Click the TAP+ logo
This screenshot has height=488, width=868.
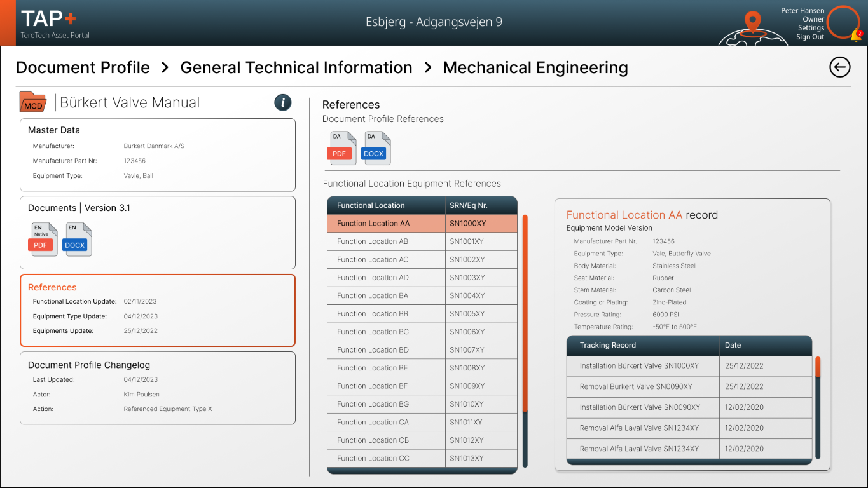click(x=49, y=18)
